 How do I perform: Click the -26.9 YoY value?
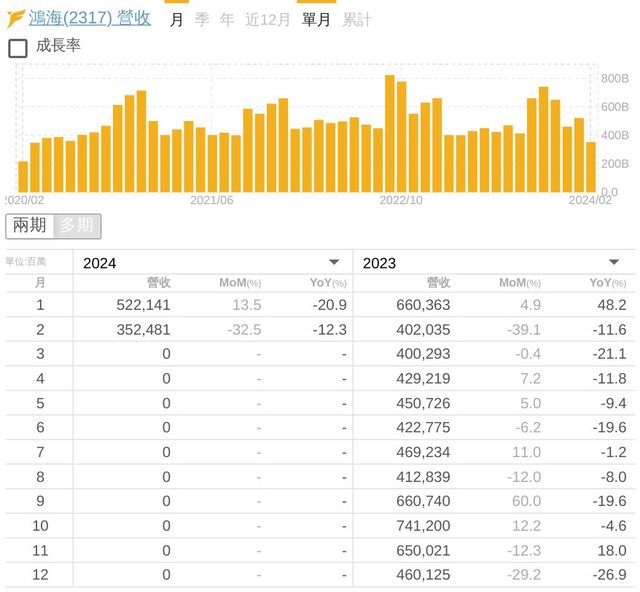609,575
